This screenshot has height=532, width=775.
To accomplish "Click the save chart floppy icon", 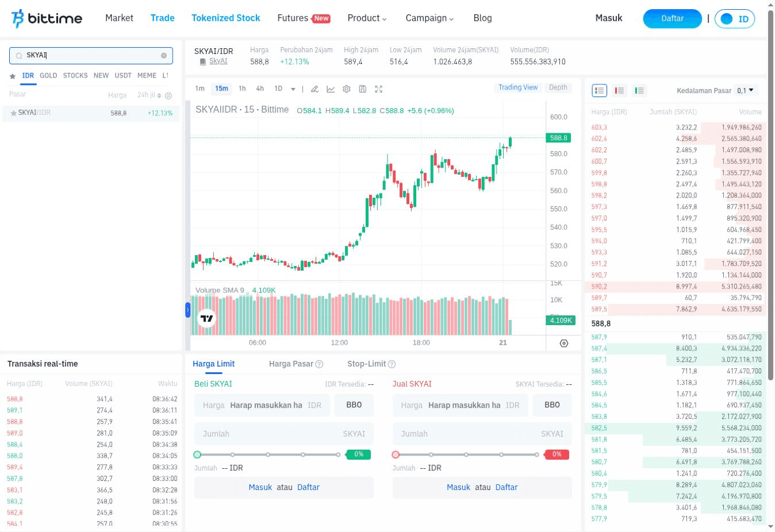I will 362,89.
